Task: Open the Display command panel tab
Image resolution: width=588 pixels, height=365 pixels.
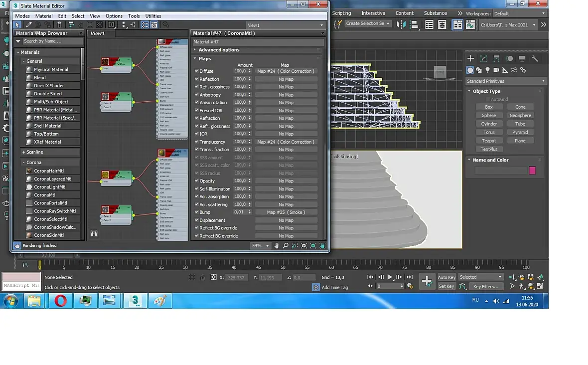Action: click(x=522, y=58)
